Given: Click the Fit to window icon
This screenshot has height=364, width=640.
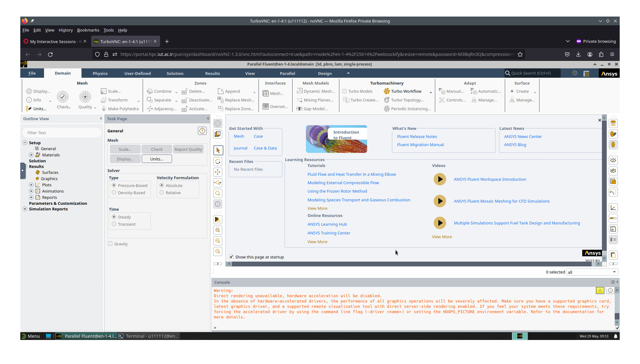Looking at the screenshot, I should pos(218,230).
